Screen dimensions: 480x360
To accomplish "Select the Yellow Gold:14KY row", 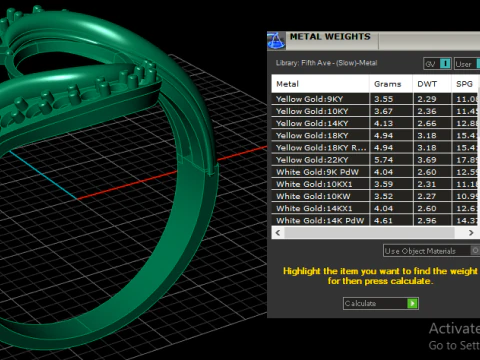I will pos(376,123).
